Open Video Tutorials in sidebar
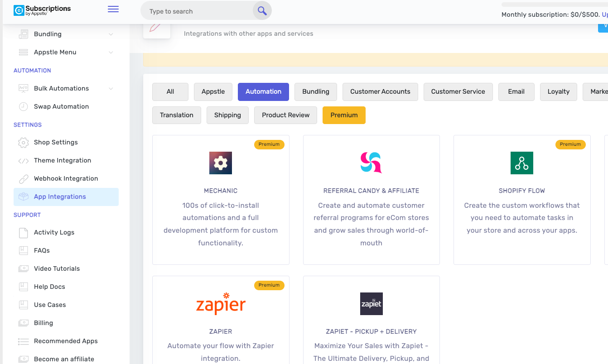The height and width of the screenshot is (364, 608). tap(57, 269)
